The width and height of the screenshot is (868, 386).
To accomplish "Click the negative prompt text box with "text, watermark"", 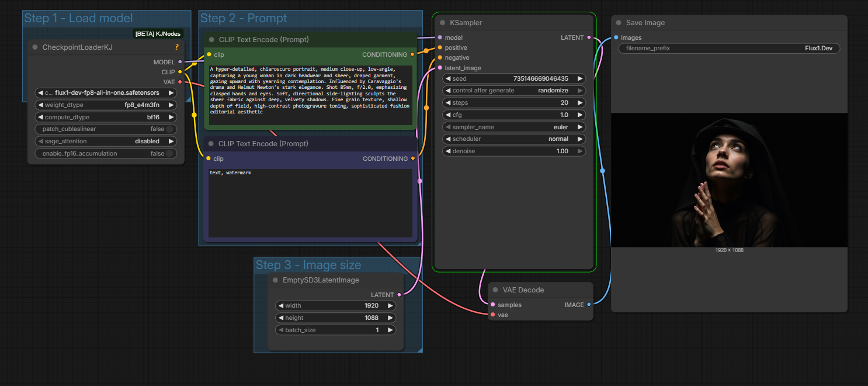I will [310, 202].
